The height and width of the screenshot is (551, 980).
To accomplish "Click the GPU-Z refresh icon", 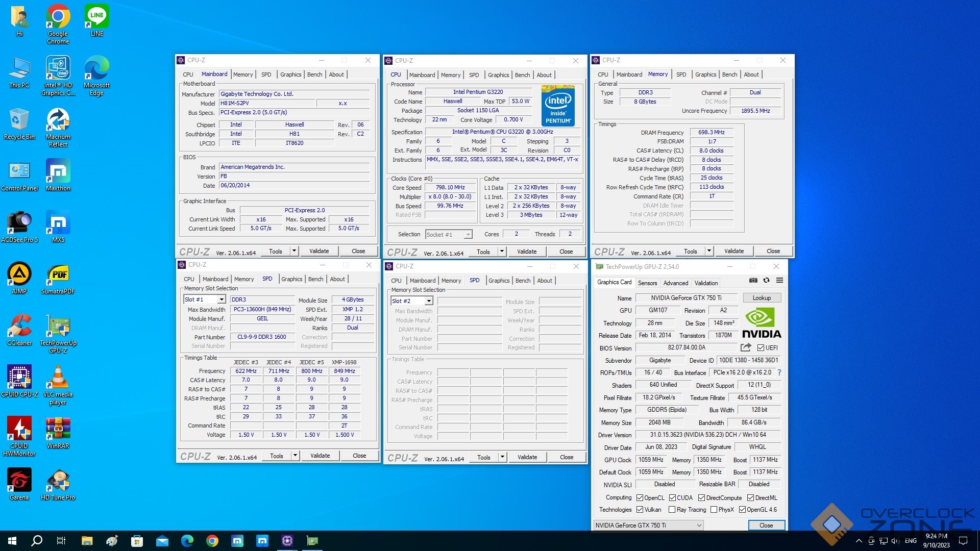I will (766, 280).
